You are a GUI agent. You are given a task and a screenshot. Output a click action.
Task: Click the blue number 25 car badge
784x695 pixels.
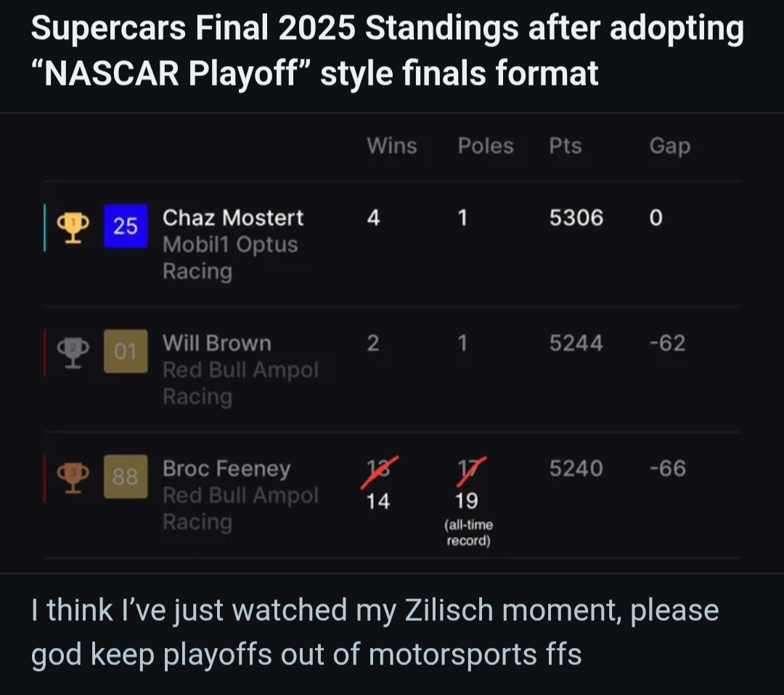tap(126, 226)
